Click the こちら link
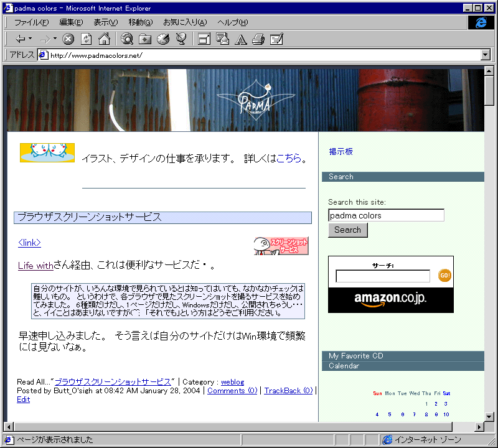The width and height of the screenshot is (498, 448). pyautogui.click(x=289, y=158)
